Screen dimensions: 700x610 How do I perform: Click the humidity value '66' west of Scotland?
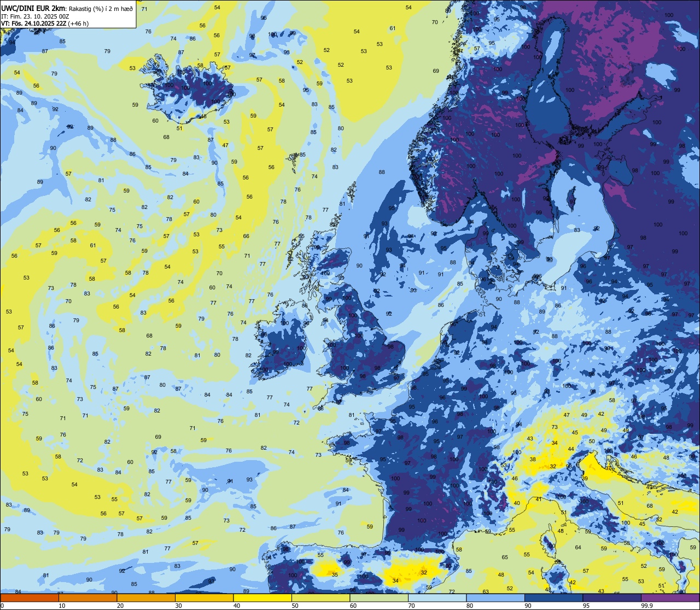click(246, 236)
